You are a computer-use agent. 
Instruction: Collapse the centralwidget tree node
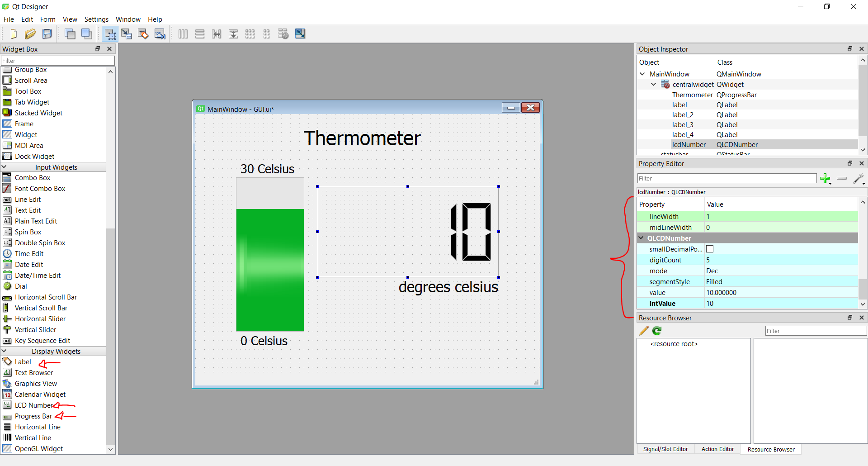tap(653, 84)
